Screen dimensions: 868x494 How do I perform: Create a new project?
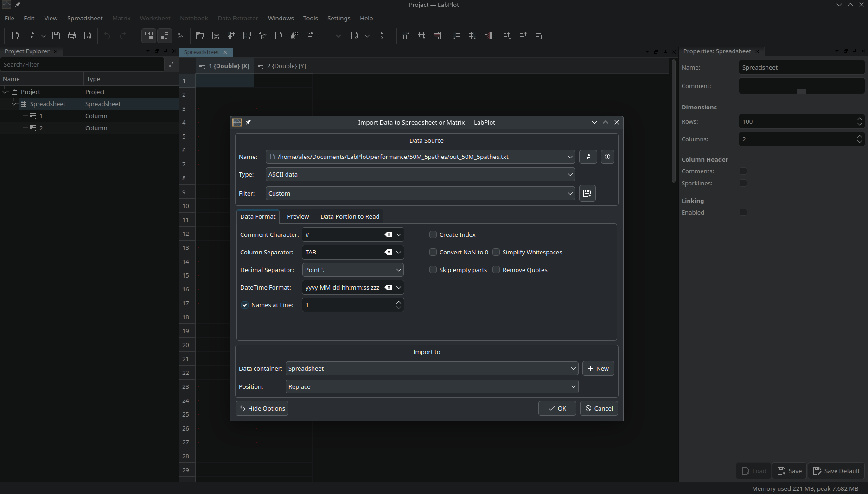15,36
